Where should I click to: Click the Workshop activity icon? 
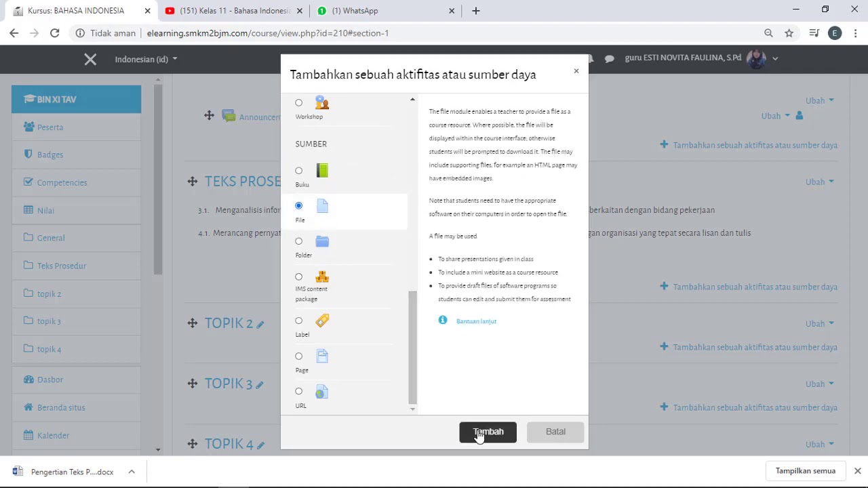pos(322,102)
